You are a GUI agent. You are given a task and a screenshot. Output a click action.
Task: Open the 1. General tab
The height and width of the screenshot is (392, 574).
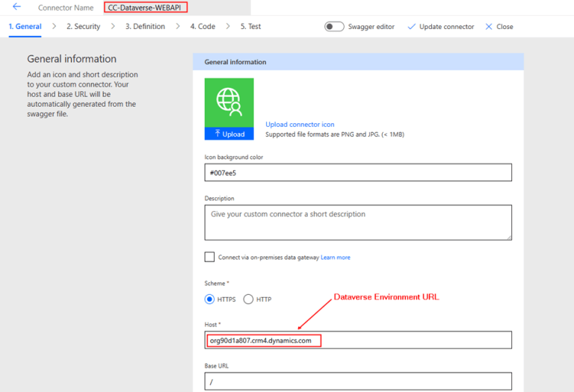coord(25,26)
